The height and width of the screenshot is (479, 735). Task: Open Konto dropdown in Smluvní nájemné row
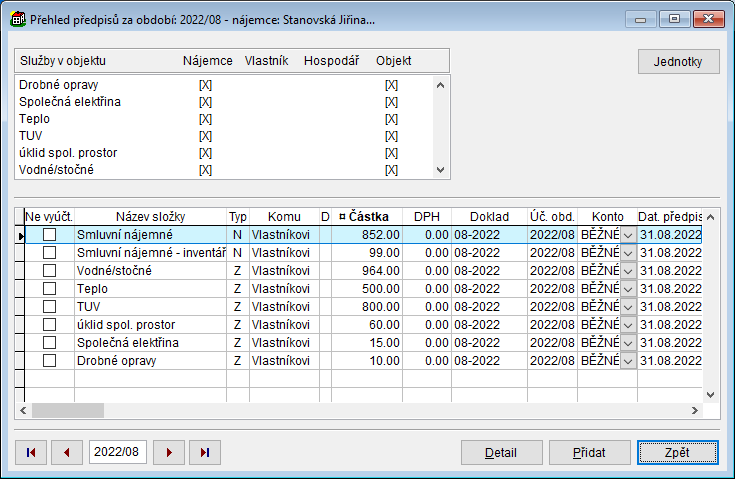tap(628, 234)
